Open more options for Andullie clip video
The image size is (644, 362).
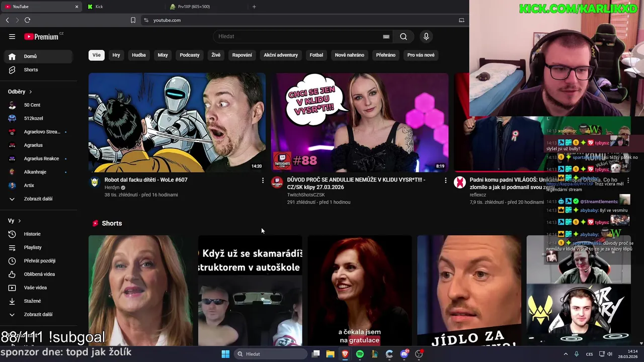coord(445,180)
